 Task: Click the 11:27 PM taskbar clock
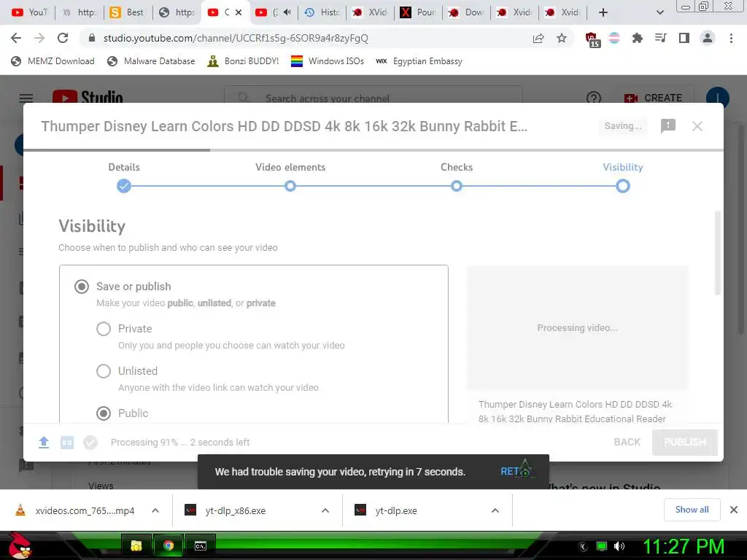coord(684,546)
